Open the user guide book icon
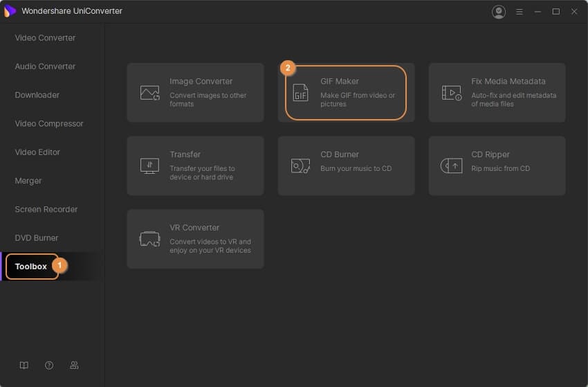 click(x=24, y=365)
